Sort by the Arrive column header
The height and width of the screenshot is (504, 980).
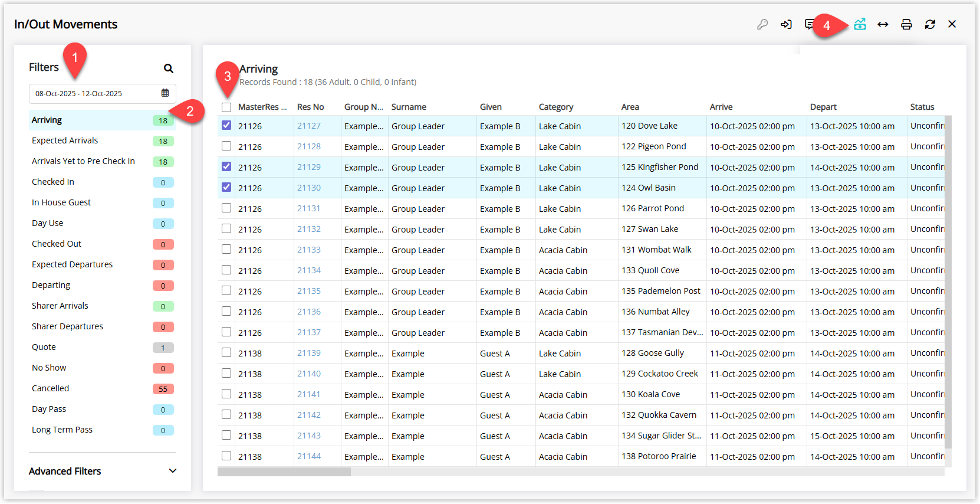(721, 107)
